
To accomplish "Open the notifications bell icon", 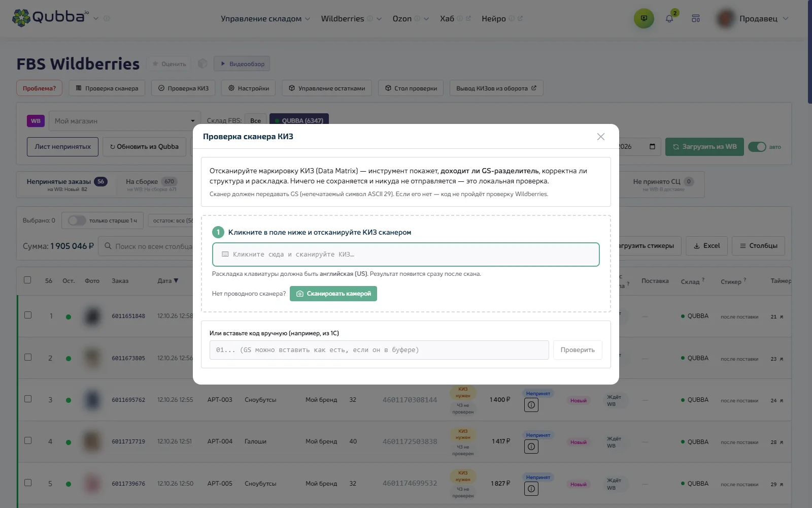I will [669, 18].
